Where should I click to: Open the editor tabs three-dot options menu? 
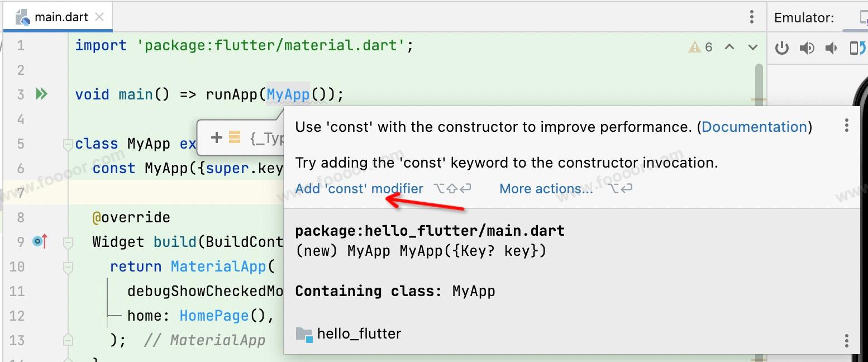[752, 17]
